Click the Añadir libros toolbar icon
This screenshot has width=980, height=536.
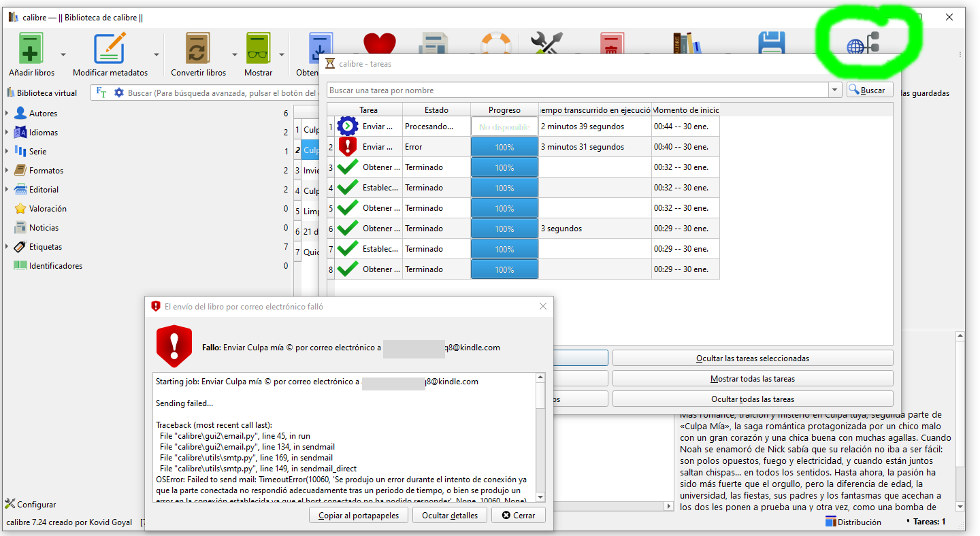pos(31,49)
